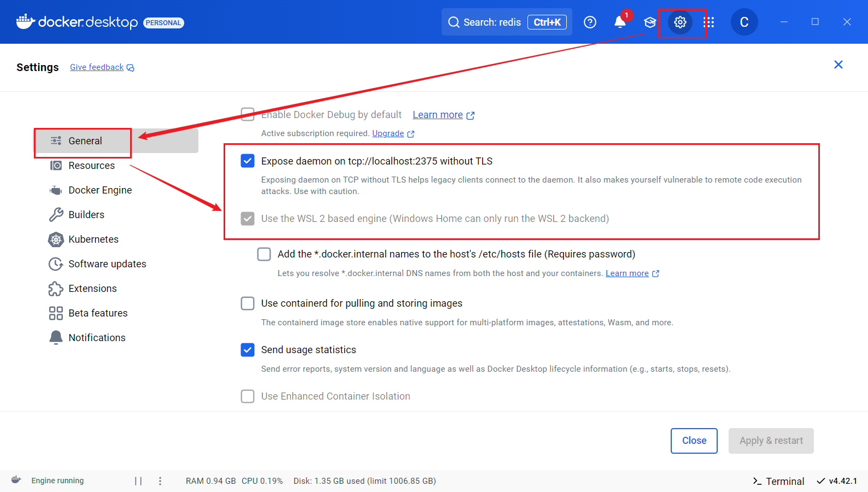Click feedback external link icon
This screenshot has height=492, width=868.
[x=131, y=68]
